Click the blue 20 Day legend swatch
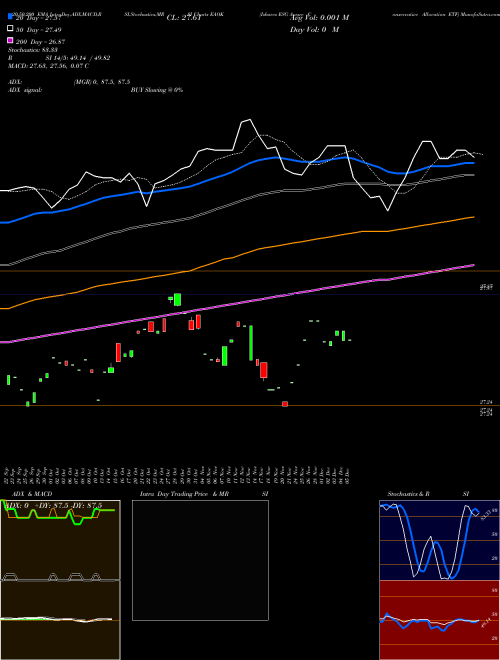500x660 pixels. [10, 17]
